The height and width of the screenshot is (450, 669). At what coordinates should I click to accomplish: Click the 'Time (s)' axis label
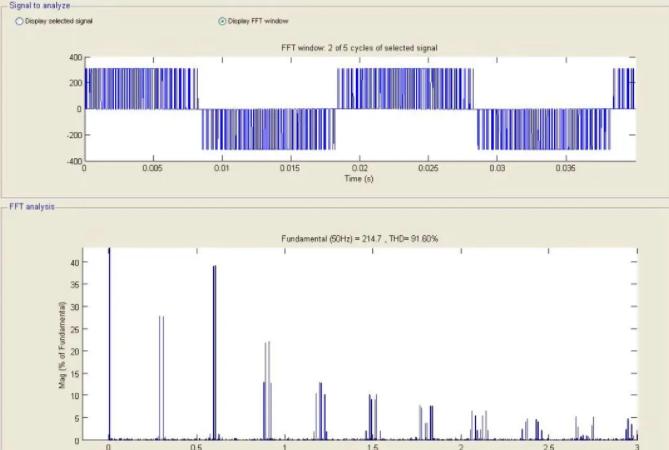pyautogui.click(x=360, y=179)
